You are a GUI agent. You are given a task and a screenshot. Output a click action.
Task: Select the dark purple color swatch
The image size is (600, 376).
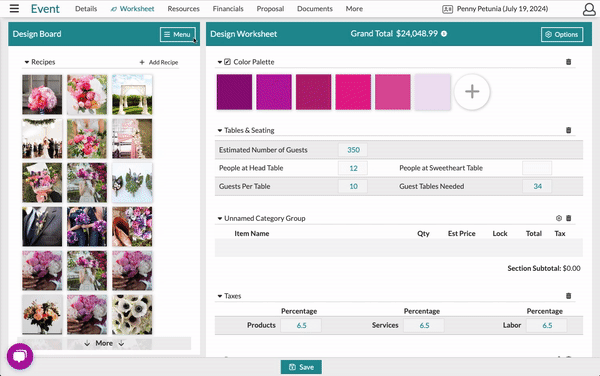point(234,92)
